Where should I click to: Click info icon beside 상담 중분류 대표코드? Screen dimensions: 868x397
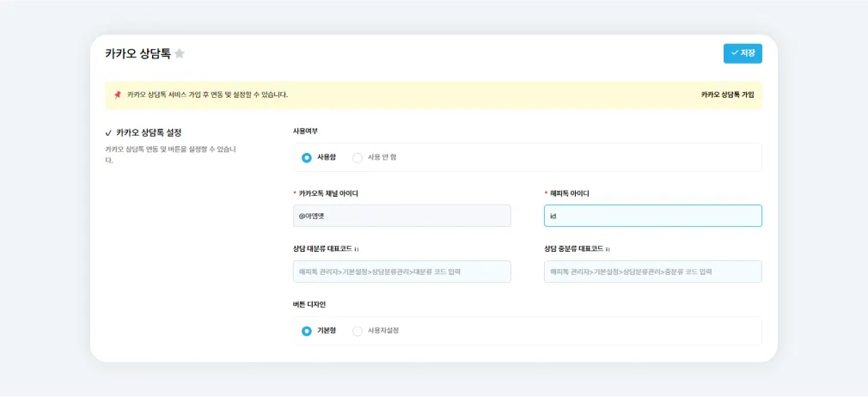608,249
